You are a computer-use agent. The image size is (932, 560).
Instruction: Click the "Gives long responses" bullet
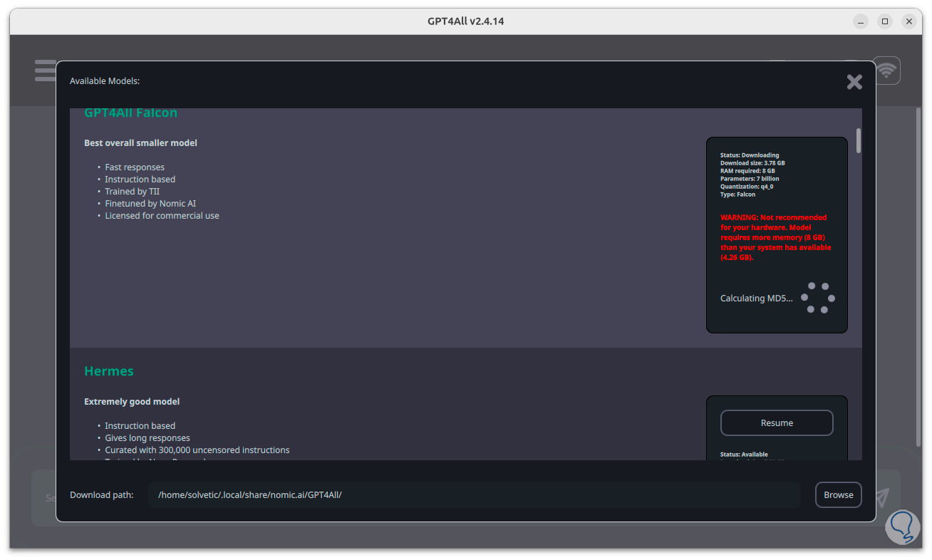(147, 438)
